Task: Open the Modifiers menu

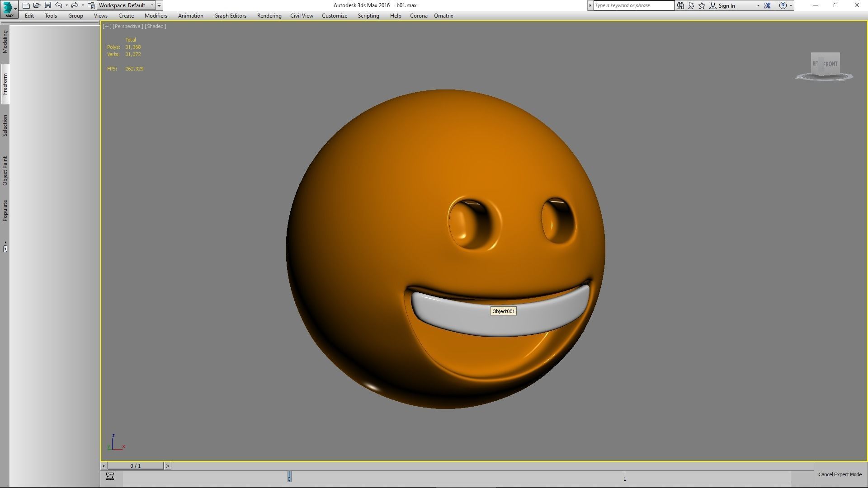Action: [x=156, y=16]
